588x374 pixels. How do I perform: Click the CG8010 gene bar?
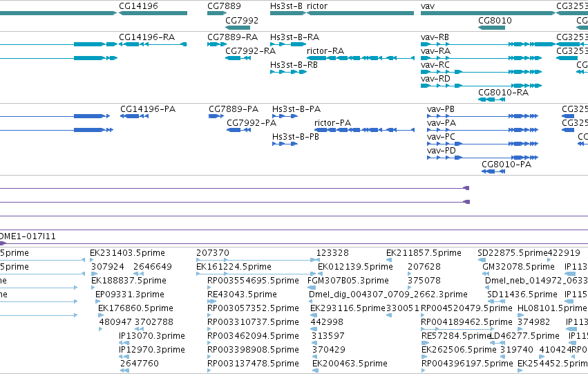click(x=492, y=28)
